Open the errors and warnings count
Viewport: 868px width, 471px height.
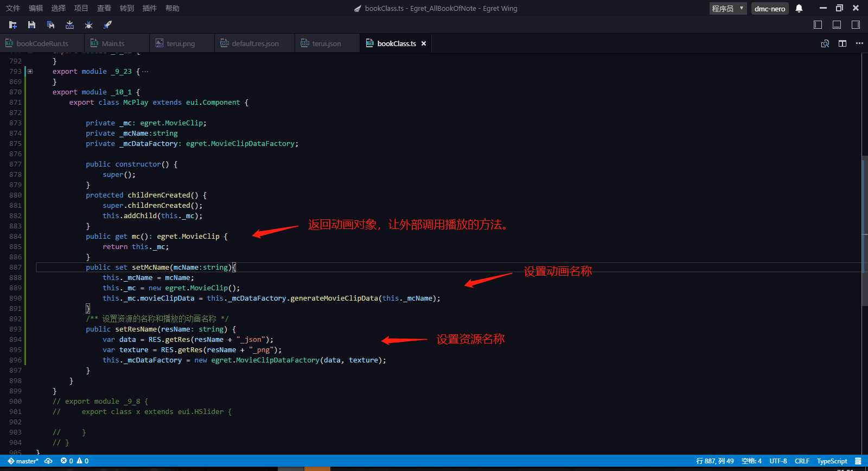coord(75,461)
